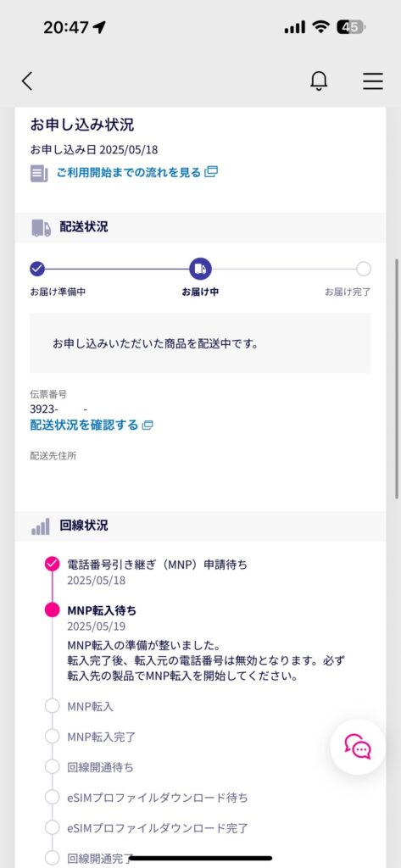The image size is (401, 868).
Task: Tap the back arrow icon
Action: coord(27,81)
